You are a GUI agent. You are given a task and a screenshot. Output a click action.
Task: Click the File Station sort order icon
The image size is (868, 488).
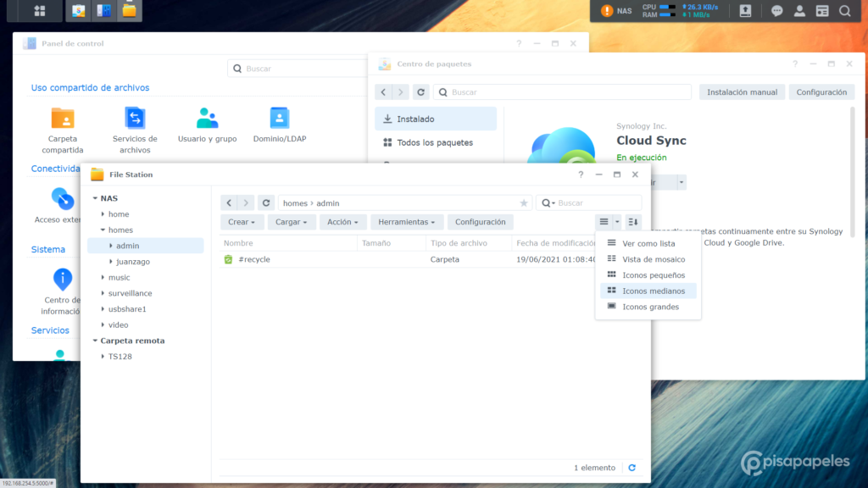633,222
